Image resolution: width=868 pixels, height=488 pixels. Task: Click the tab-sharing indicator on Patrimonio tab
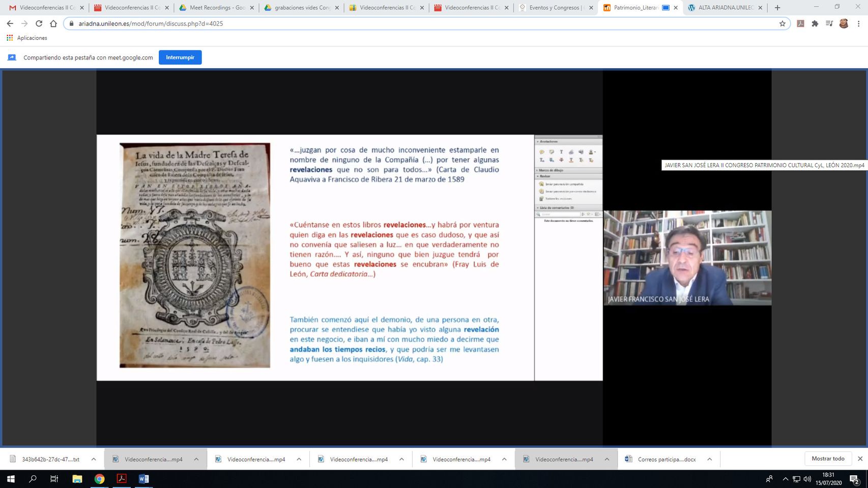(x=666, y=8)
